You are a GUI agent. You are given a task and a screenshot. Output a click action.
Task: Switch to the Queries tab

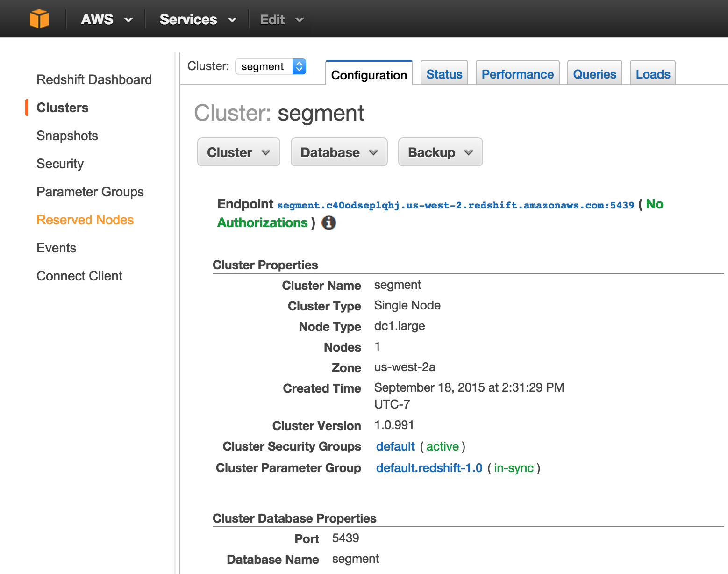(595, 73)
